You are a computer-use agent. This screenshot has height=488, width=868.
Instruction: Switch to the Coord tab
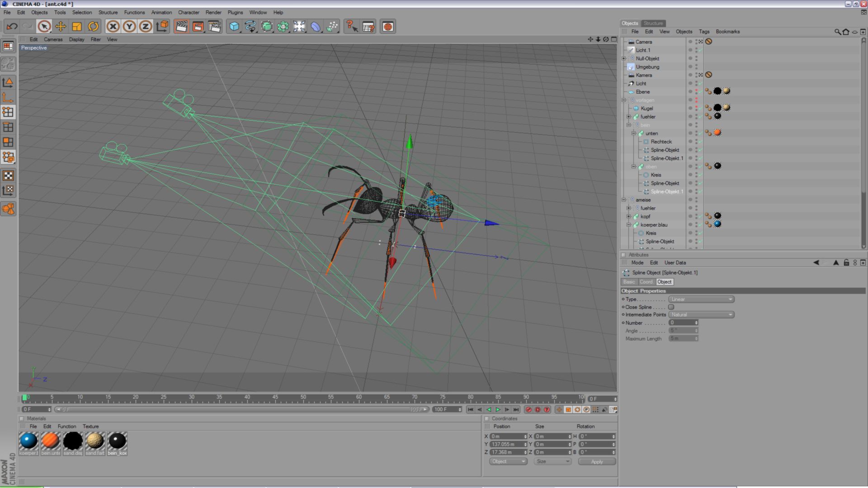pos(646,282)
